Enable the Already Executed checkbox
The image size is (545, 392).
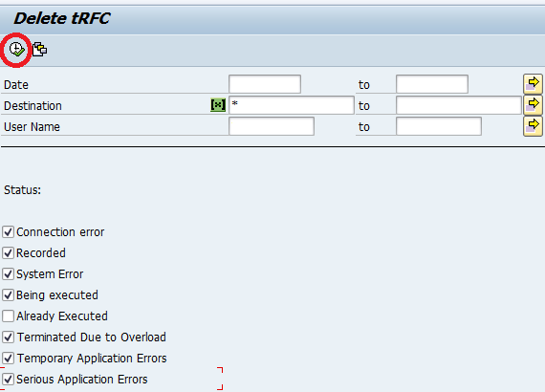8,316
